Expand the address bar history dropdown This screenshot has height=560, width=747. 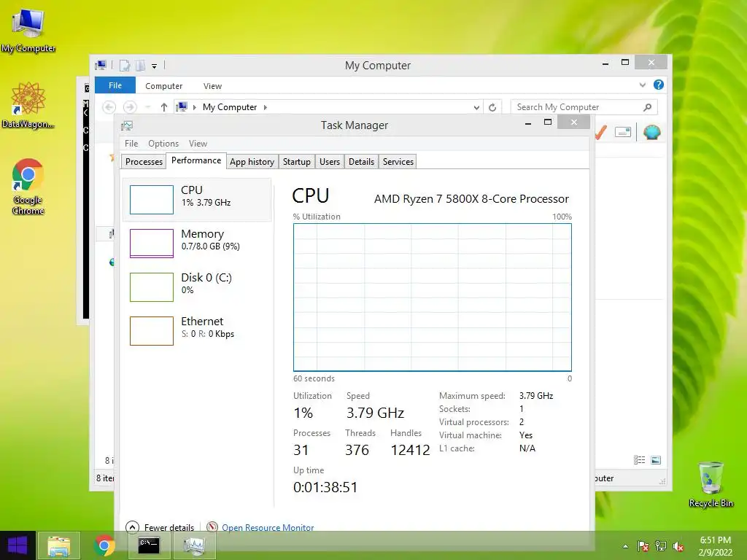point(476,107)
